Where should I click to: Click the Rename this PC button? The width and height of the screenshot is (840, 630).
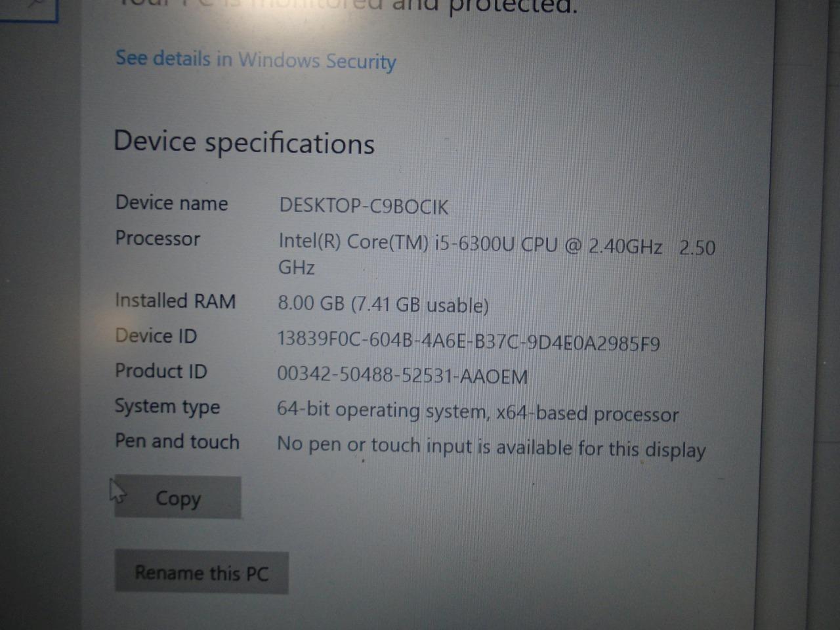pos(201,572)
